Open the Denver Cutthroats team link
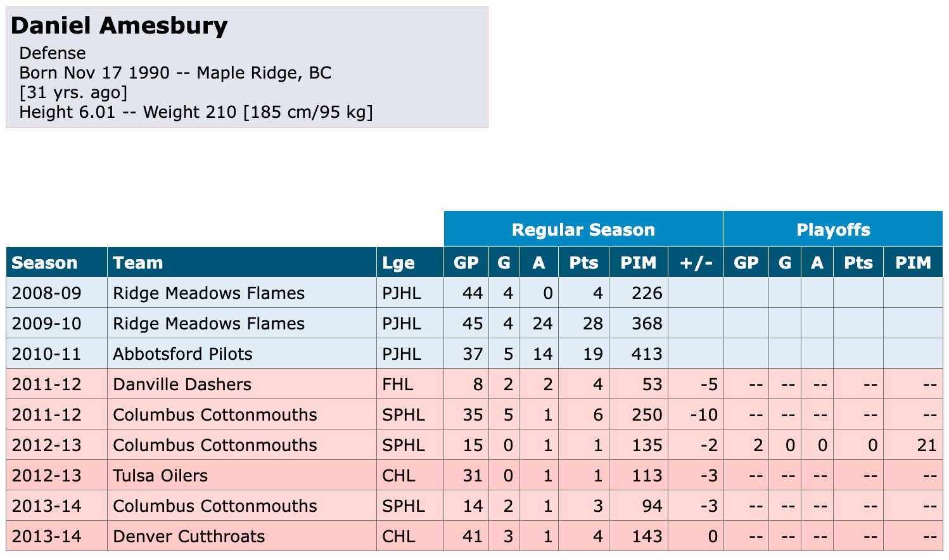Viewport: 949px width, 560px height. click(189, 536)
